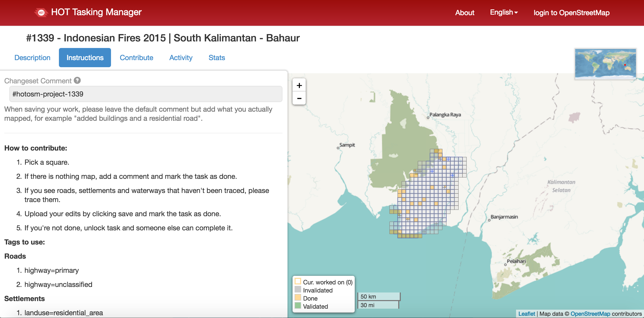The image size is (644, 318).
Task: Open the About page link
Action: tap(464, 13)
